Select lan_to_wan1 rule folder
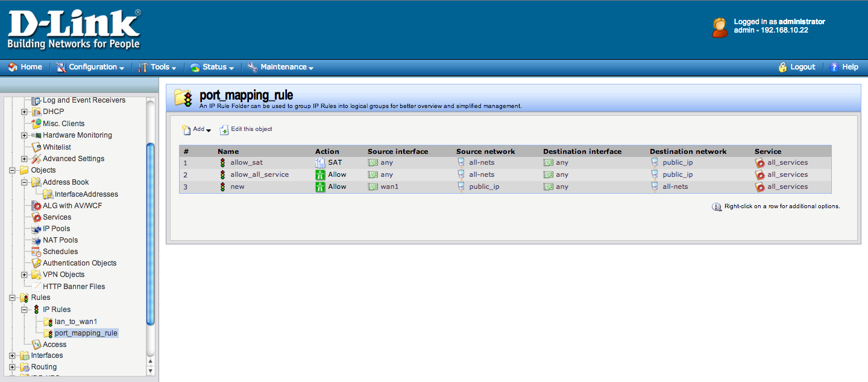This screenshot has height=382, width=868. coord(75,322)
